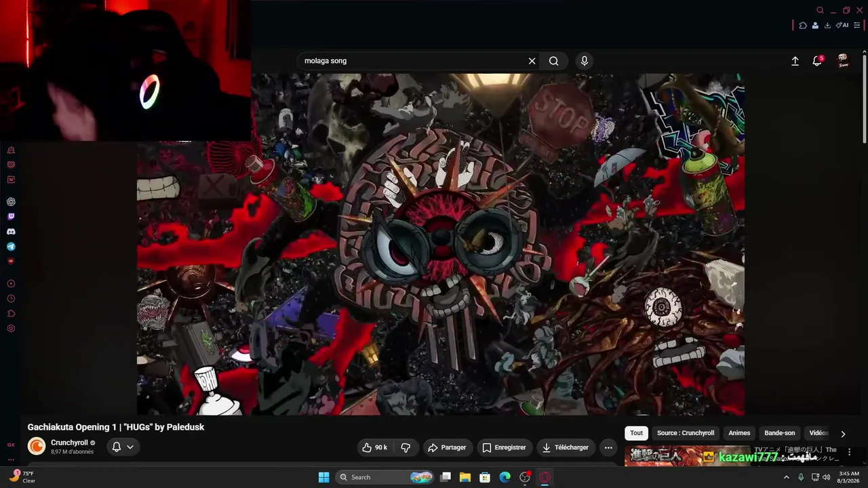This screenshot has width=868, height=488.
Task: Click the Windows taskbar Search box
Action: click(x=386, y=477)
